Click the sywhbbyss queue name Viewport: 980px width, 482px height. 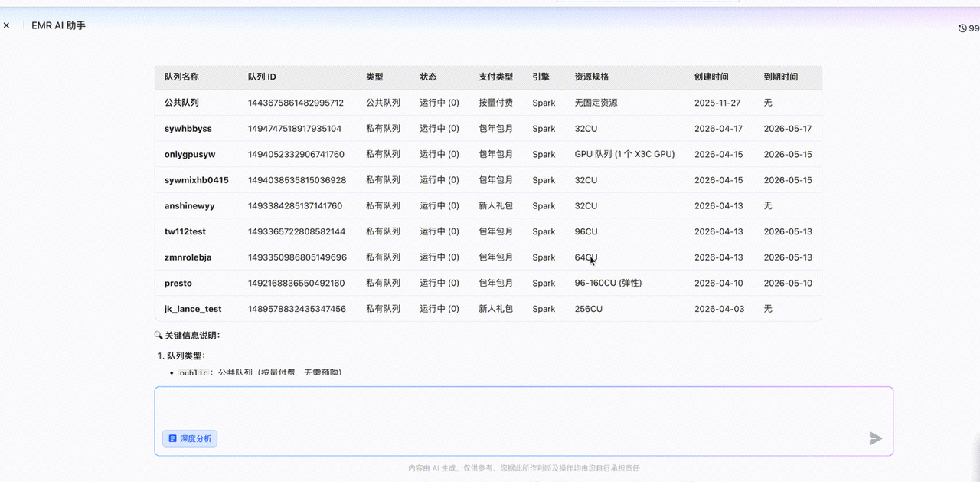(188, 129)
